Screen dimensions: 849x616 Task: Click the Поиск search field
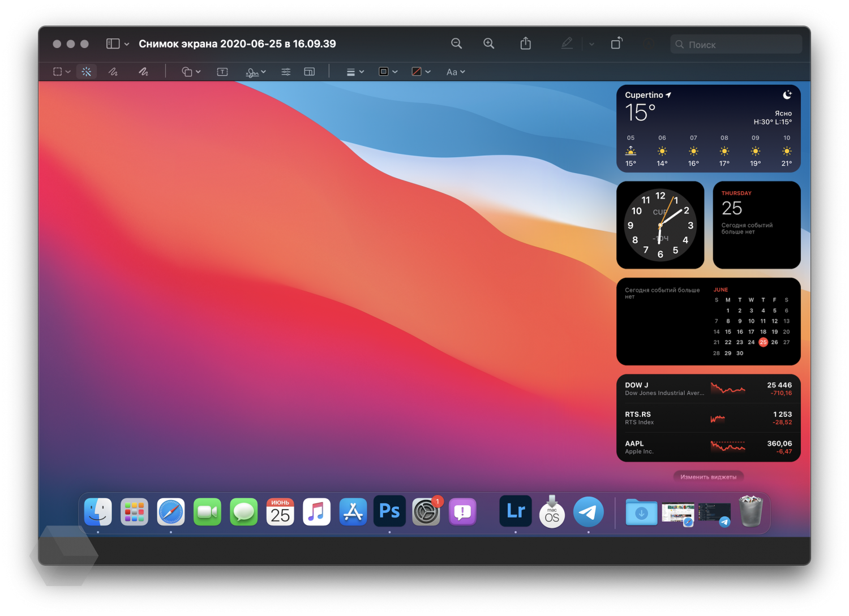736,44
